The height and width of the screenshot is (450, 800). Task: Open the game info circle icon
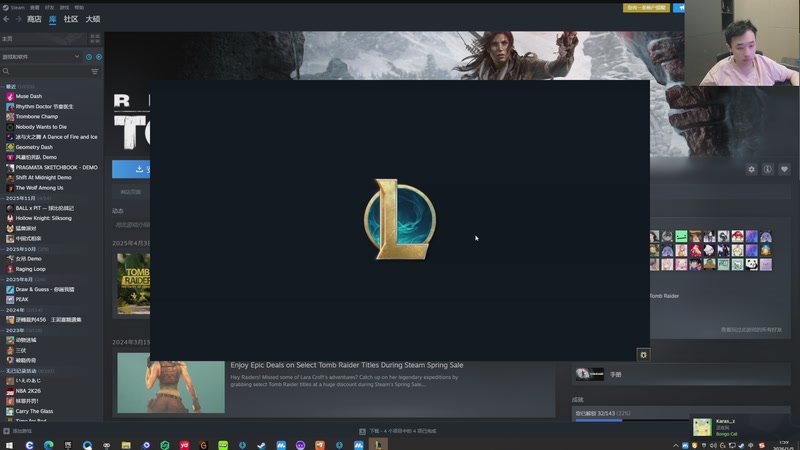(x=768, y=169)
